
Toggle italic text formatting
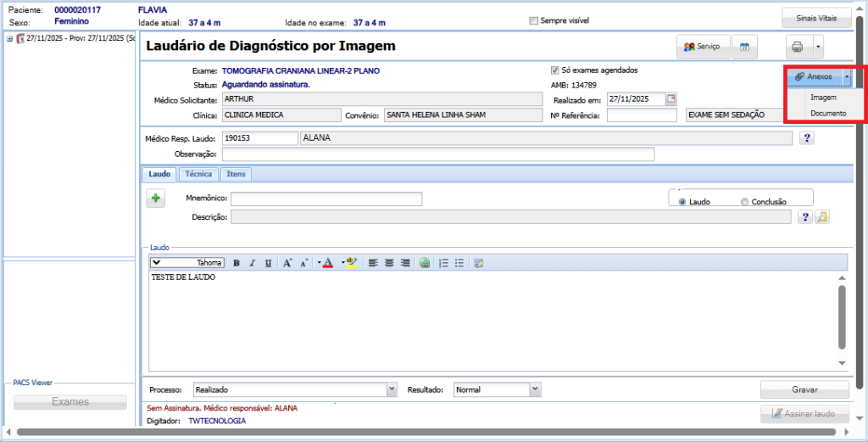[253, 263]
